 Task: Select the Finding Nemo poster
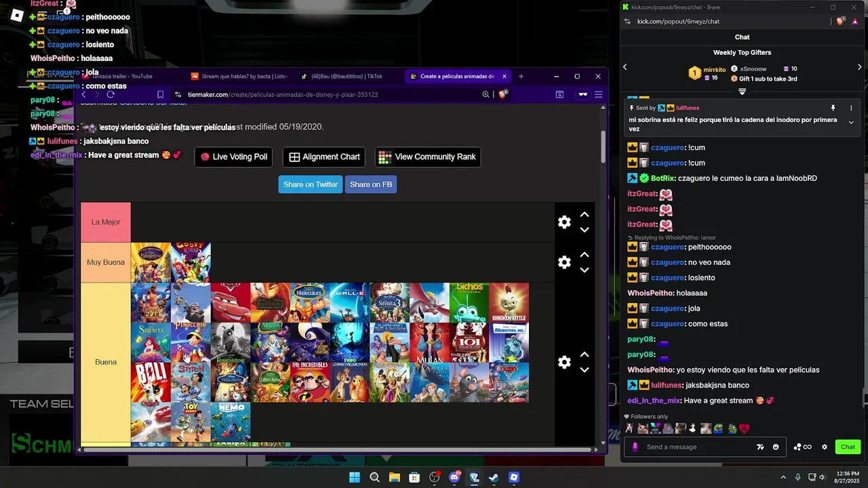231,422
